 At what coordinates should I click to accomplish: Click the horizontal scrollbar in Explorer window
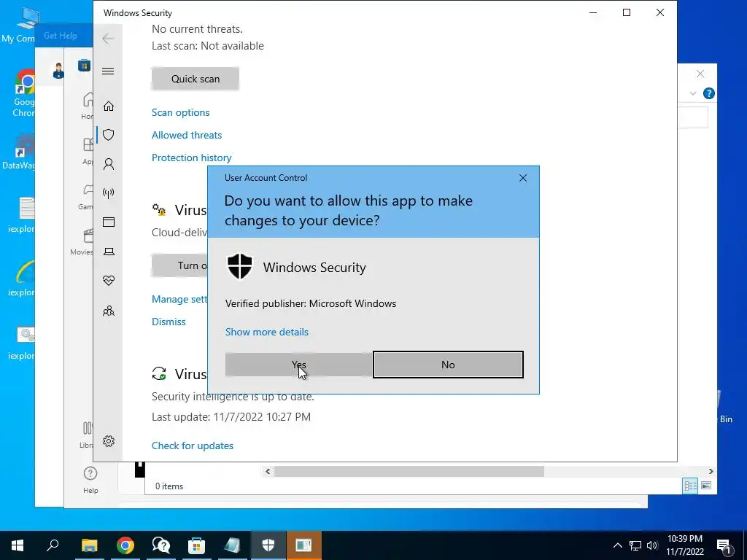pyautogui.click(x=409, y=472)
